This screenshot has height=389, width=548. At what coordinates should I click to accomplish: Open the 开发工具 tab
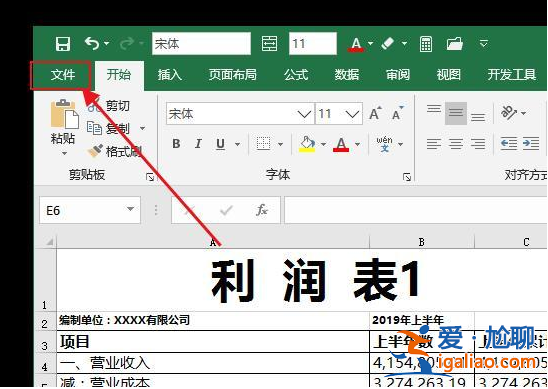pyautogui.click(x=512, y=75)
